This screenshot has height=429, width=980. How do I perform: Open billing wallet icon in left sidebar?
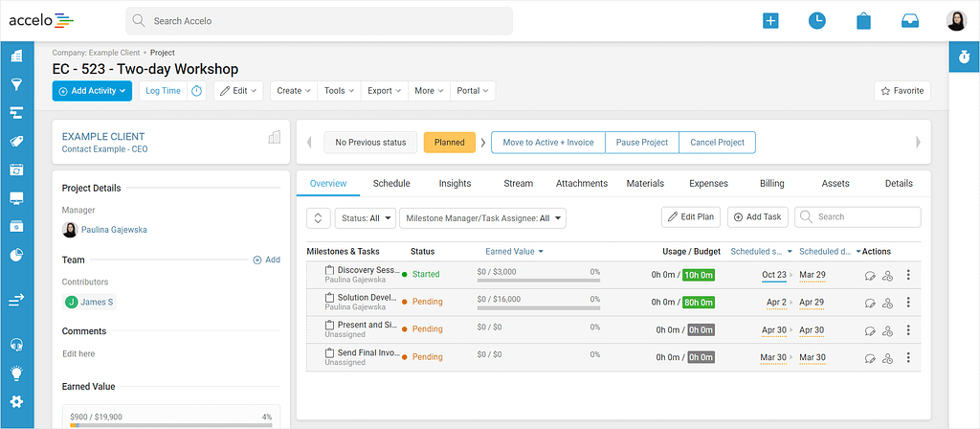17,226
